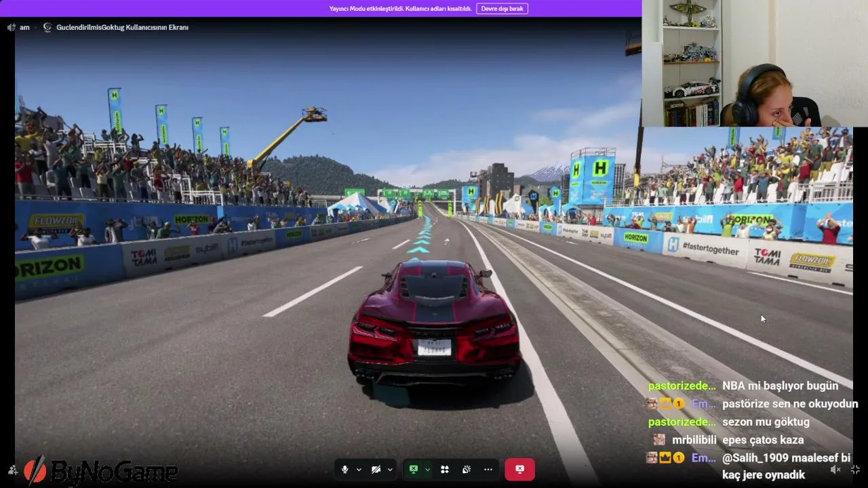
Task: Click the chat message NBA mi başlıyor bugün
Action: [780, 386]
